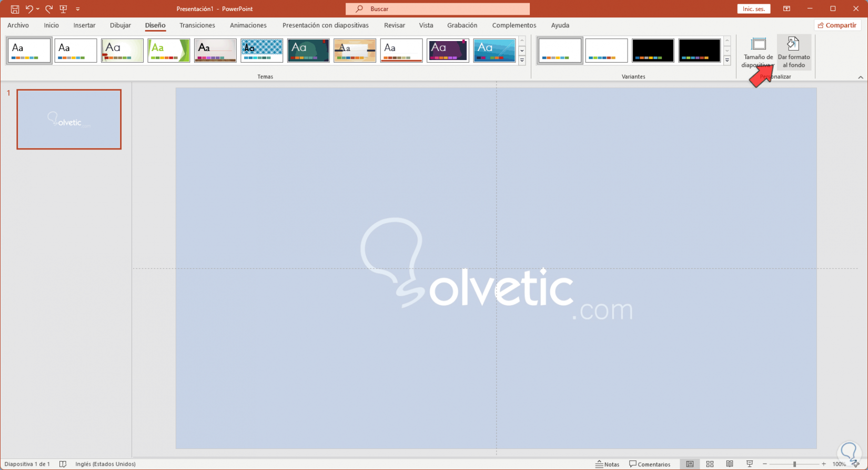Switch to Reading view icon
This screenshot has width=868, height=470.
point(730,464)
